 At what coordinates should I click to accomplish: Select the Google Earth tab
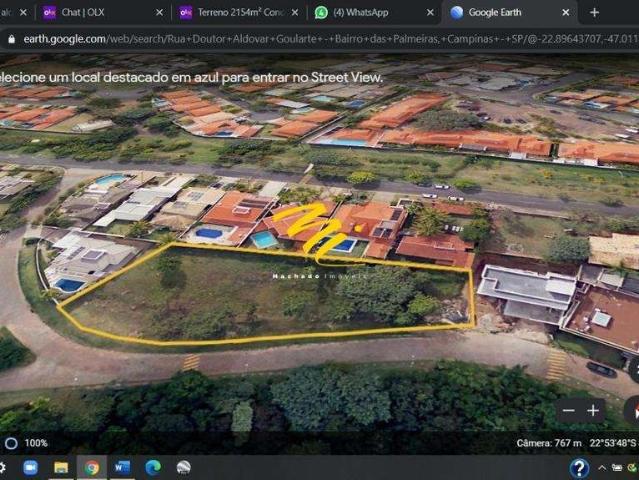coord(509,13)
